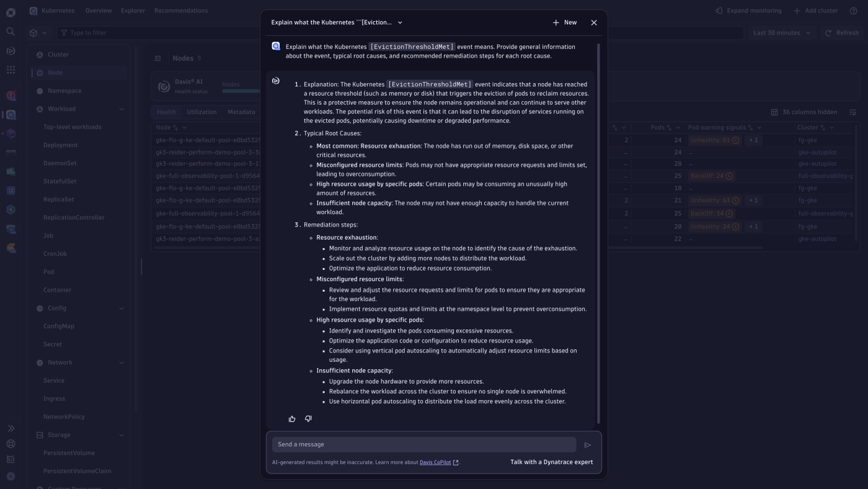Select Node in the sidebar
The height and width of the screenshot is (489, 868).
[x=55, y=73]
